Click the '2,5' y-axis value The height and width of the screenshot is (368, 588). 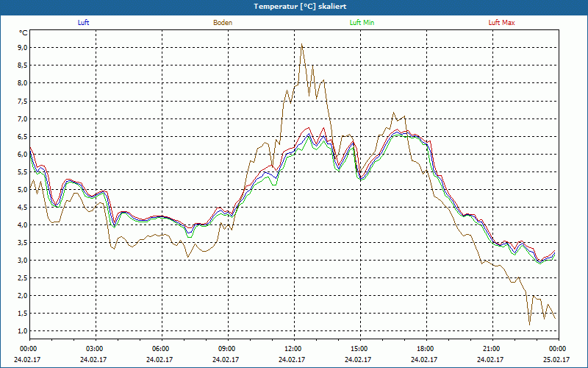[23, 278]
